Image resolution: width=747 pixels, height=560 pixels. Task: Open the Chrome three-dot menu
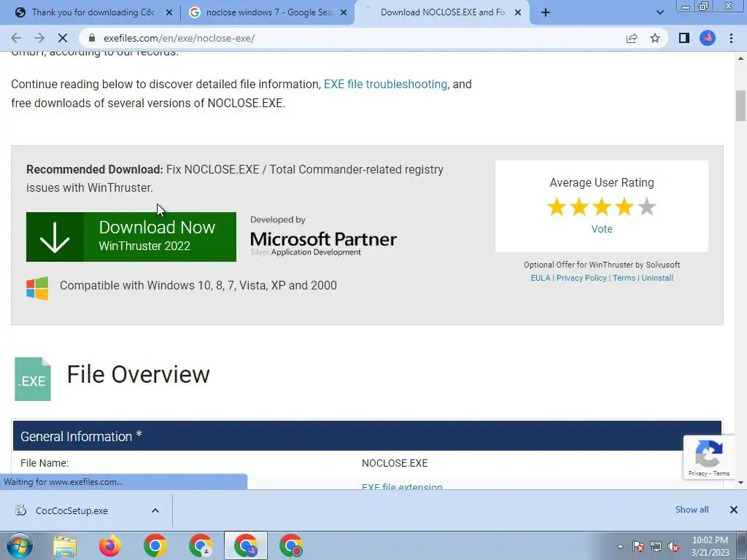coord(731,38)
